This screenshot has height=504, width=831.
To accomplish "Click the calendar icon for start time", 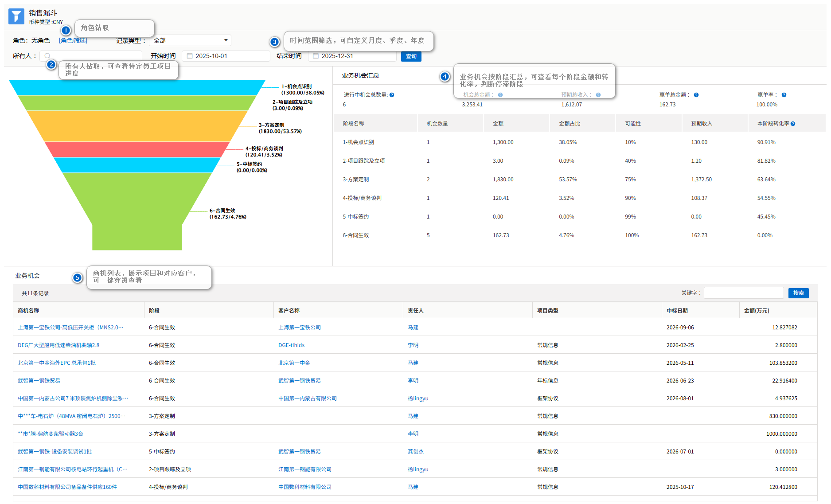I will [190, 56].
